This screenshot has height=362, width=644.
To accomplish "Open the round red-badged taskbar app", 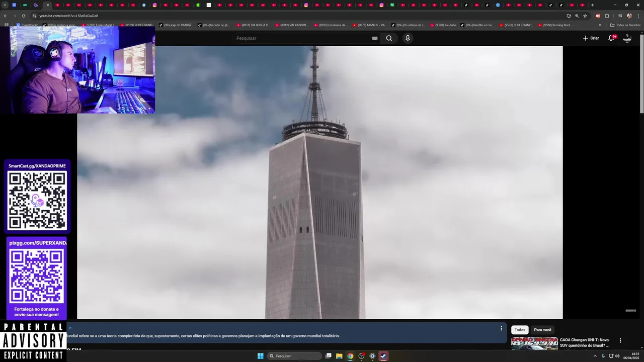I will tap(361, 356).
